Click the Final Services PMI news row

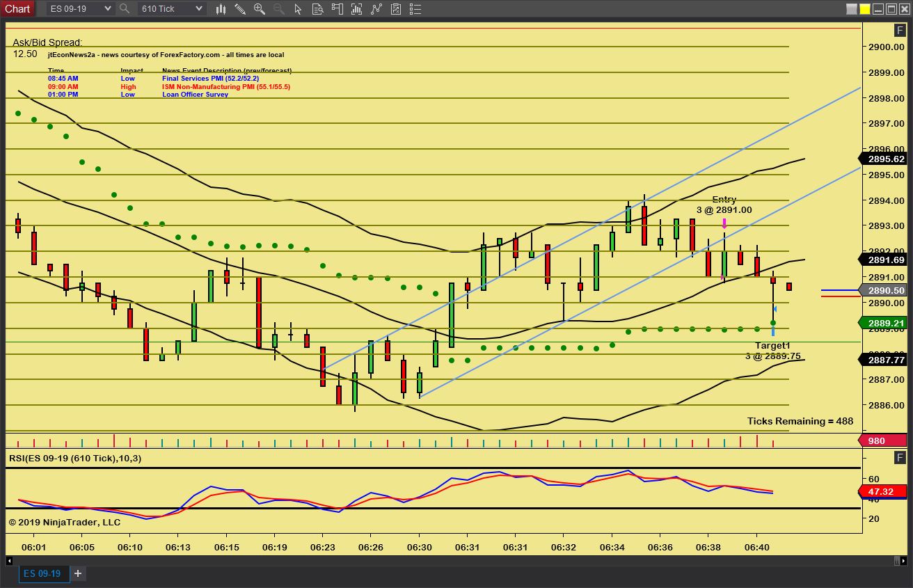(x=153, y=79)
